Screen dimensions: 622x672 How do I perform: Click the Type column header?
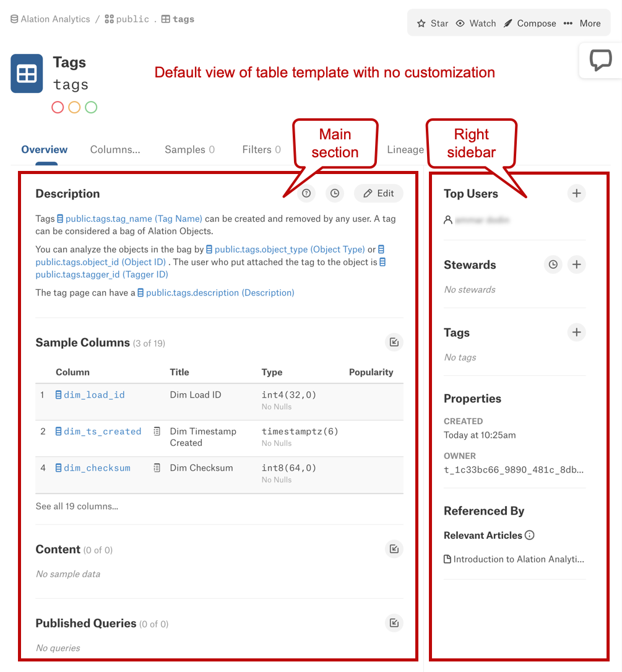click(272, 372)
